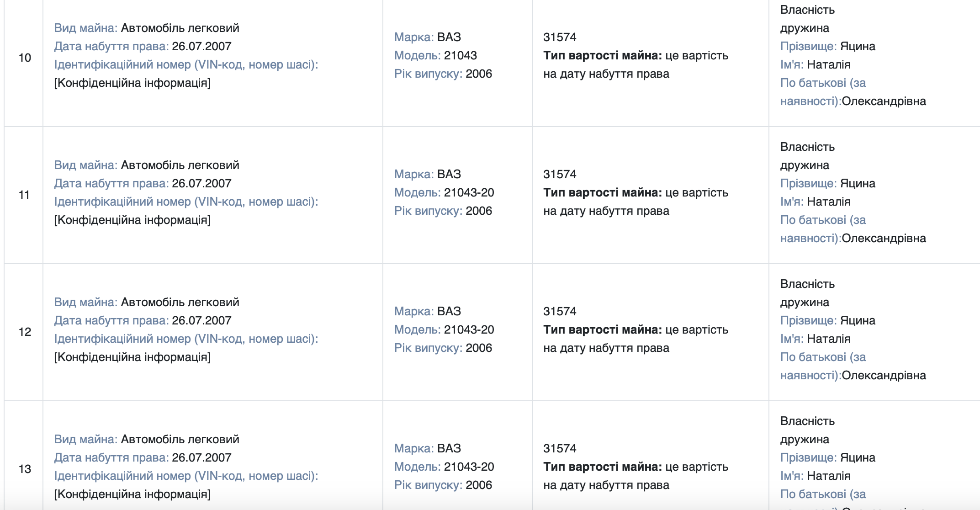Click row number 12 cell
Screen dimensions: 980x510
24,332
